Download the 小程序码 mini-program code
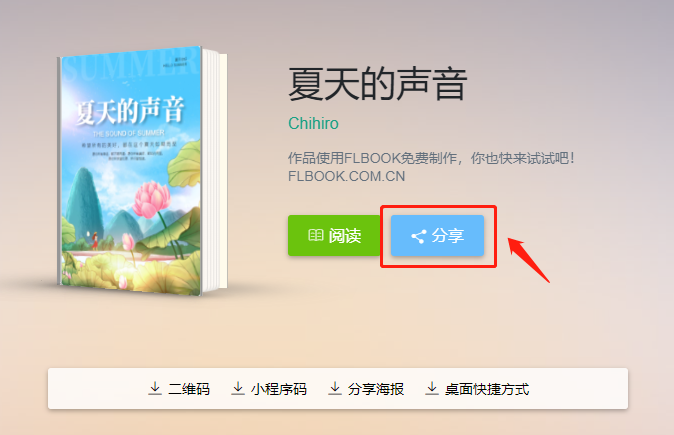Image resolution: width=674 pixels, height=435 pixels. pyautogui.click(x=270, y=389)
